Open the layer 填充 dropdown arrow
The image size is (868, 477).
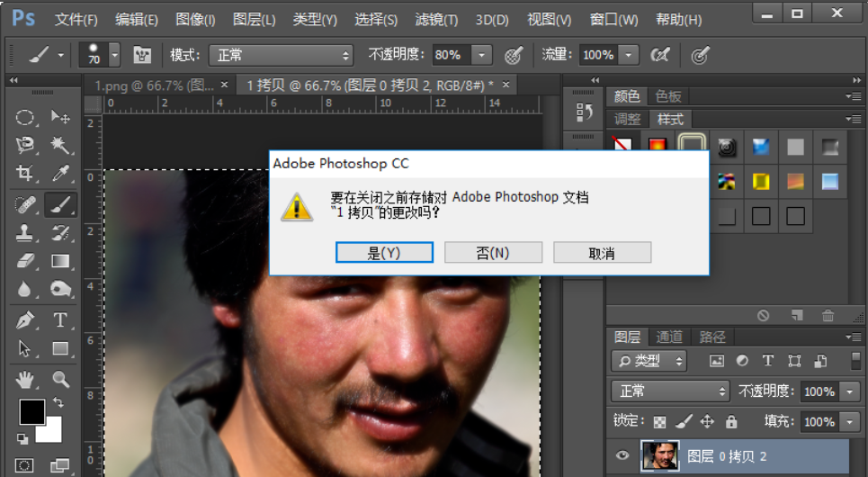click(850, 422)
